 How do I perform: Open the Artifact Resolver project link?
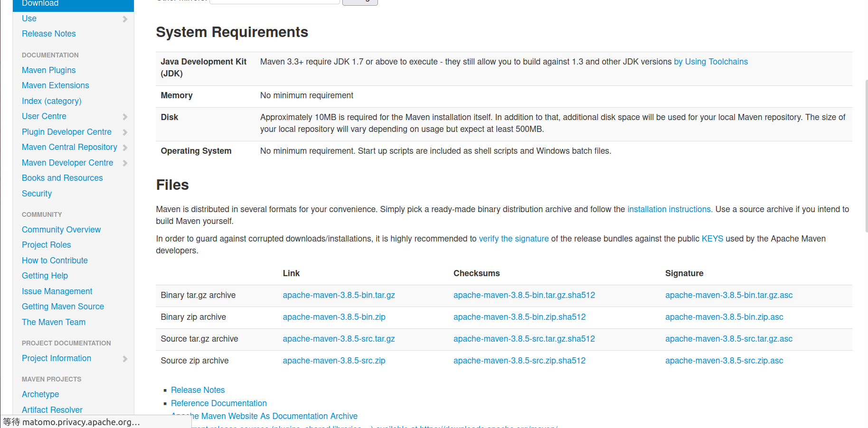(52, 410)
